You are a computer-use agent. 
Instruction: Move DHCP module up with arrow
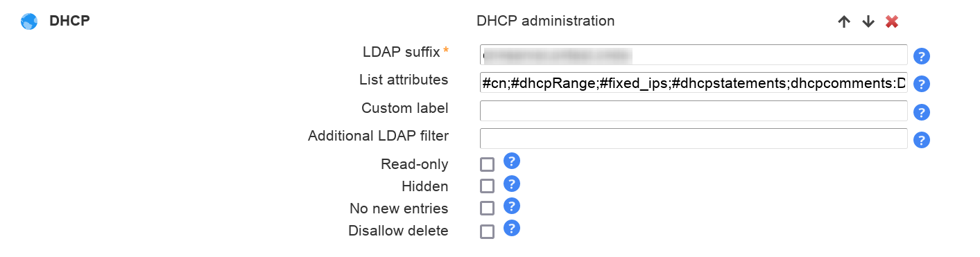point(844,21)
